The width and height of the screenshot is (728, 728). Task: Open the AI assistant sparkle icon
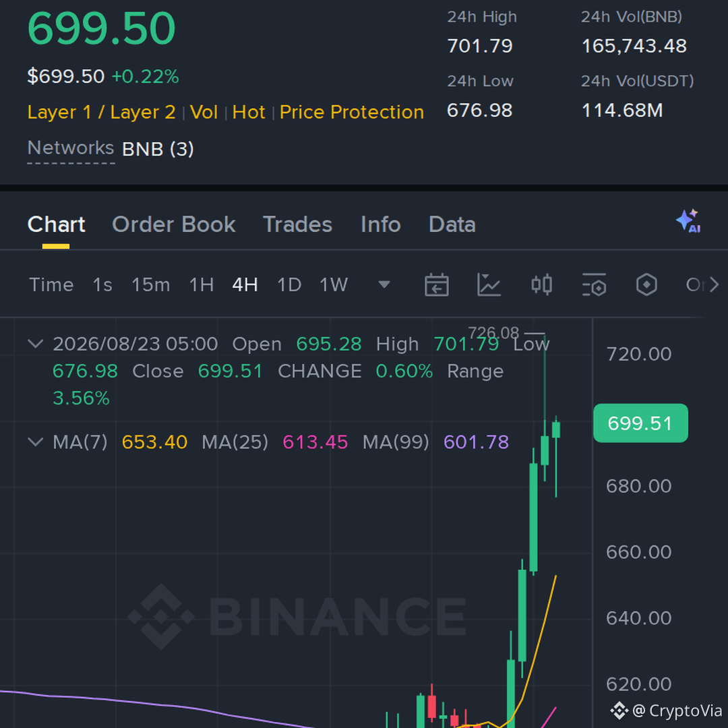point(688,221)
